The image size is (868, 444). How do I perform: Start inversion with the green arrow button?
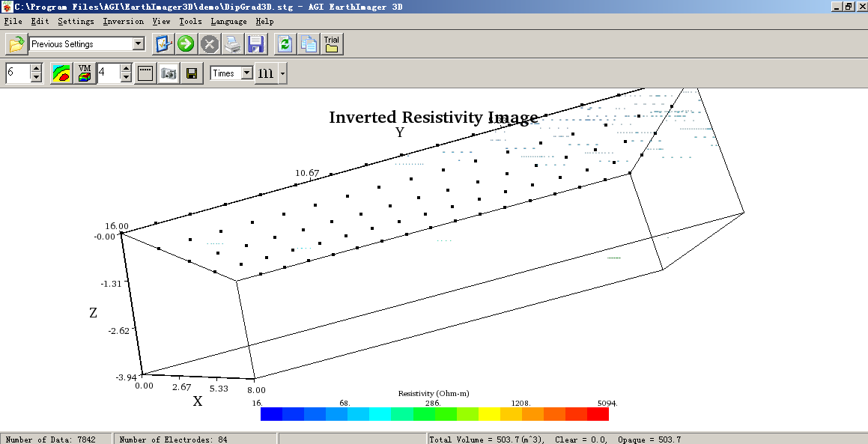tap(186, 43)
